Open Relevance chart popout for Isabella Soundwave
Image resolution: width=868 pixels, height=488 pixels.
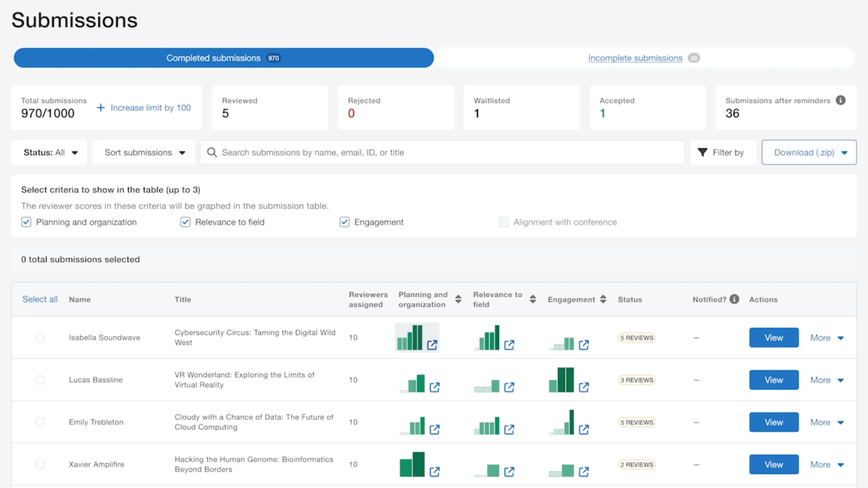[x=509, y=345]
